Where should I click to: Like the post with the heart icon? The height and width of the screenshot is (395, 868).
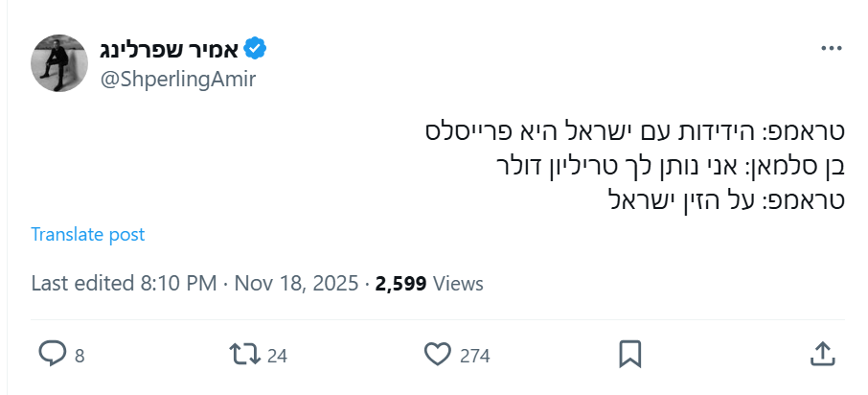coord(437,355)
